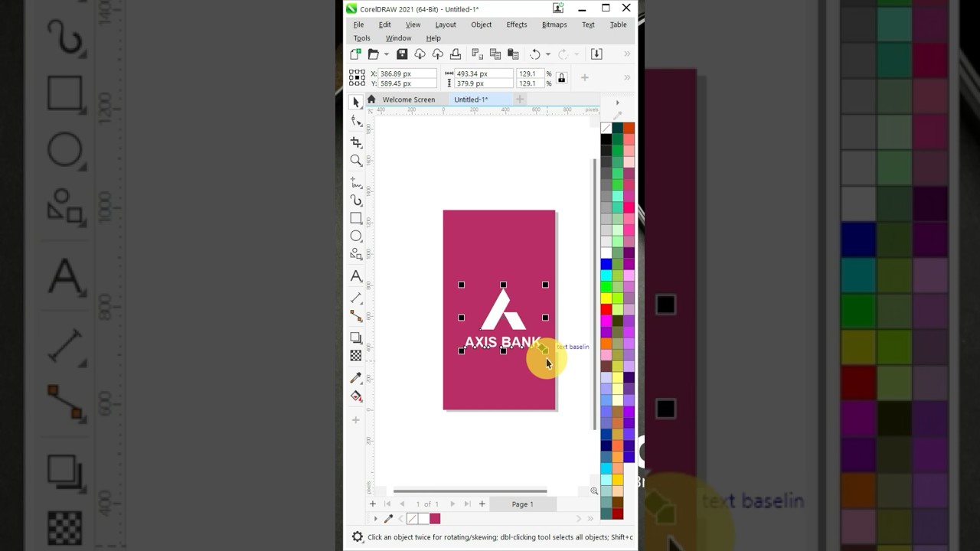
Task: Pick the blue palette swatch
Action: pos(606,264)
